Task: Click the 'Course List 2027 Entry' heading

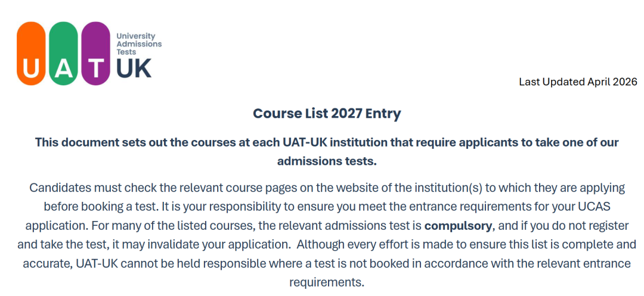Action: (x=327, y=114)
